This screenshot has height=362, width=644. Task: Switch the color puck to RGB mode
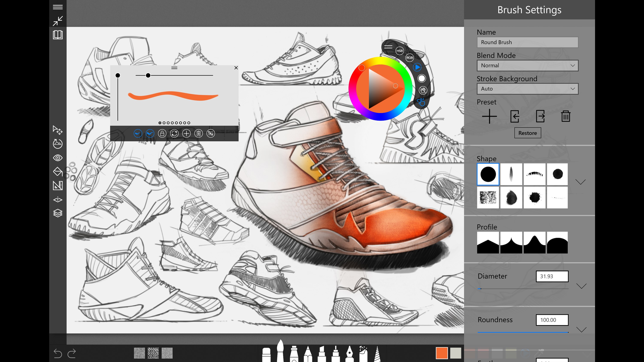(410, 58)
